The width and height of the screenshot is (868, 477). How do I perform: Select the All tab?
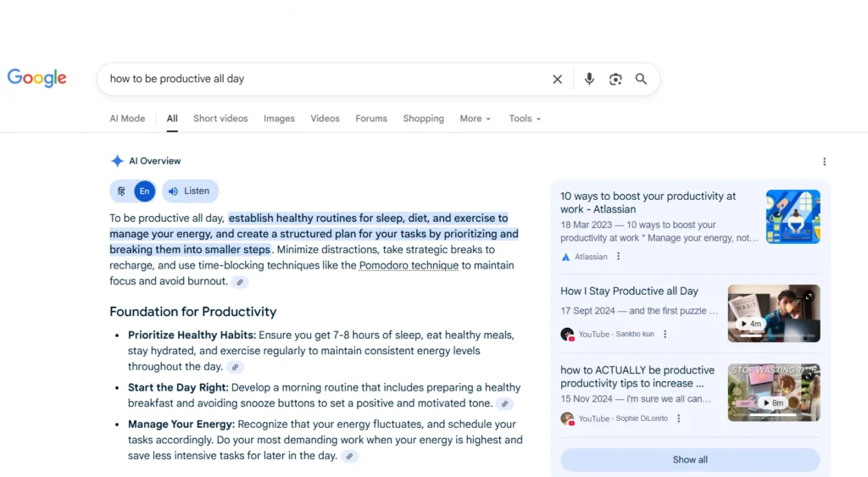[172, 119]
